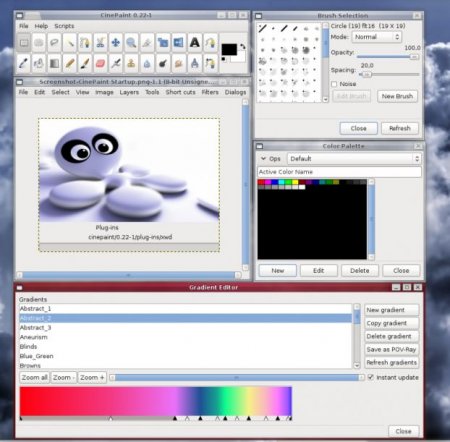Click the New gradient button
Image resolution: width=450 pixels, height=442 pixels.
391,310
